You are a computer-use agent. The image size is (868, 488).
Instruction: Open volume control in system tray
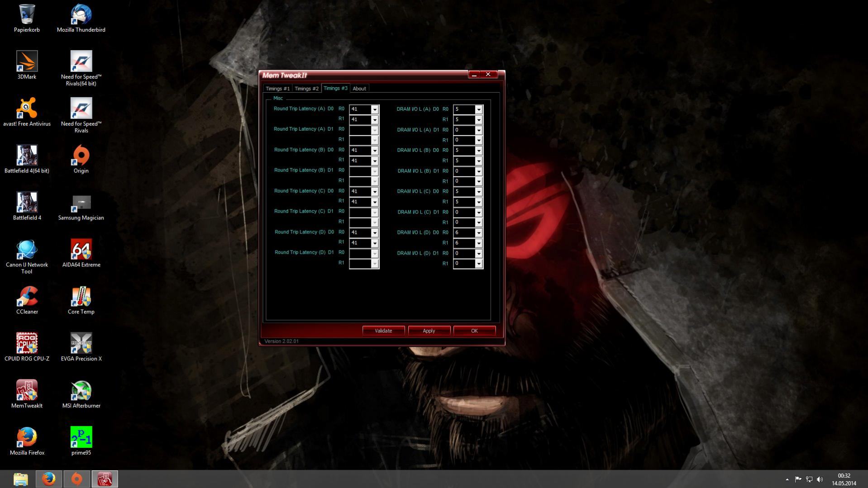coord(820,479)
